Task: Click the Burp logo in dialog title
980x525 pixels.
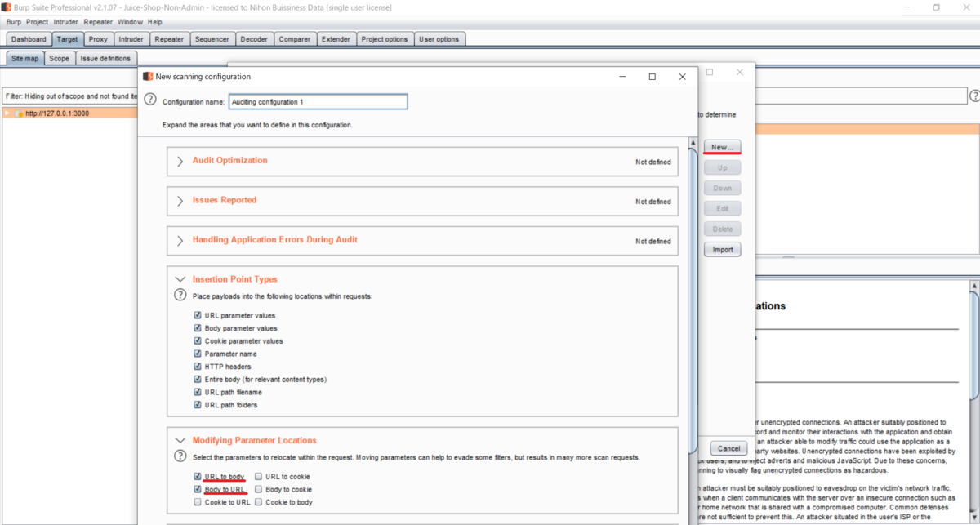Action: [148, 77]
